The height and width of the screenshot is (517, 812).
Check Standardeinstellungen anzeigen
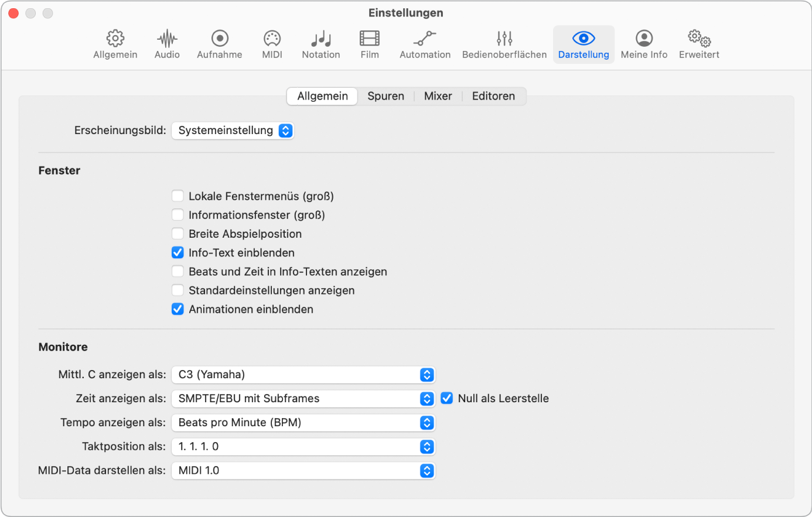[x=178, y=290]
